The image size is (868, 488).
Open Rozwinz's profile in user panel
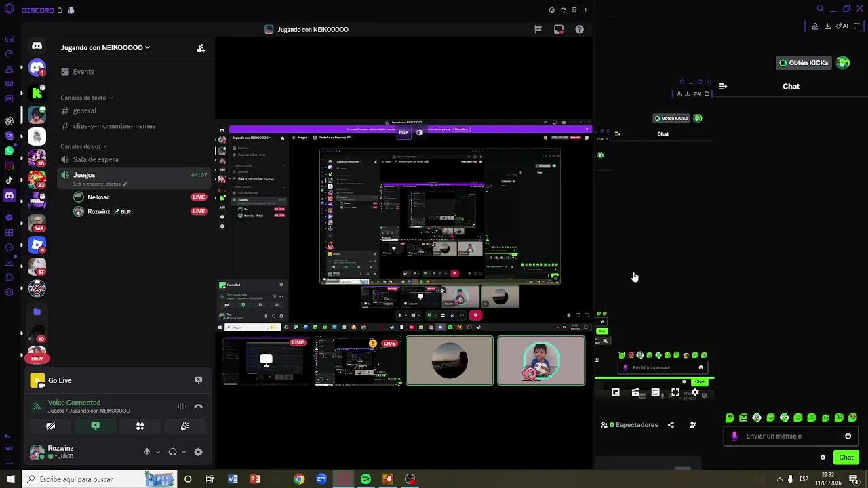(60, 451)
